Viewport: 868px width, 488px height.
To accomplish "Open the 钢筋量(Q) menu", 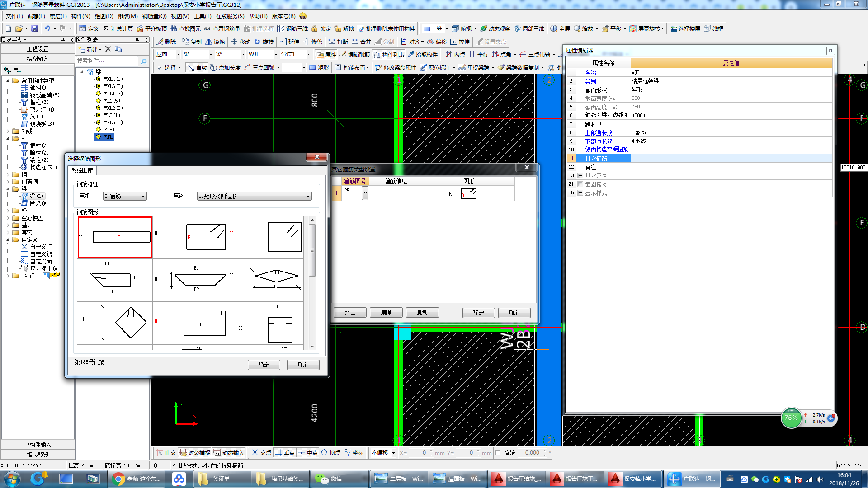I will click(x=155, y=16).
